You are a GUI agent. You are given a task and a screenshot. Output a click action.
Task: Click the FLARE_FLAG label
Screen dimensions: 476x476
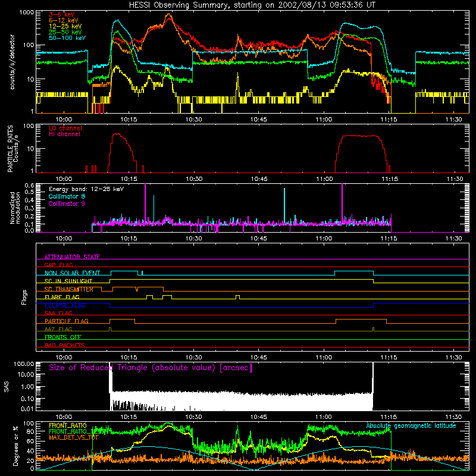62,297
